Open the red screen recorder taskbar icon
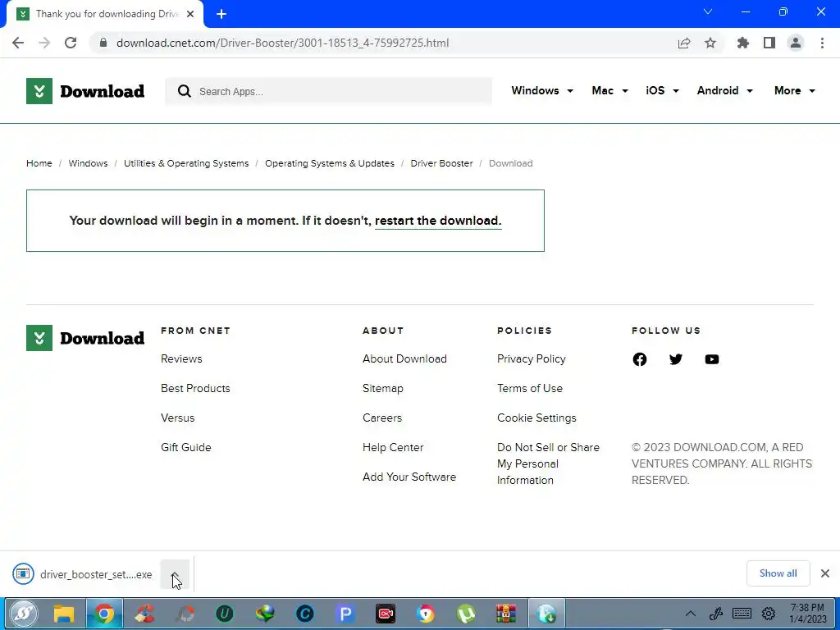The height and width of the screenshot is (630, 840). 386,614
